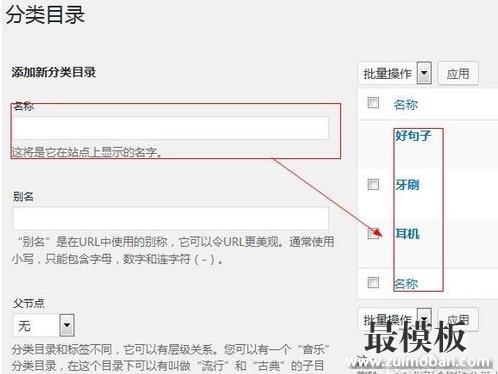Screen dimensions: 498x374
Task: Open the 牙刷 category link
Action: pos(407,184)
